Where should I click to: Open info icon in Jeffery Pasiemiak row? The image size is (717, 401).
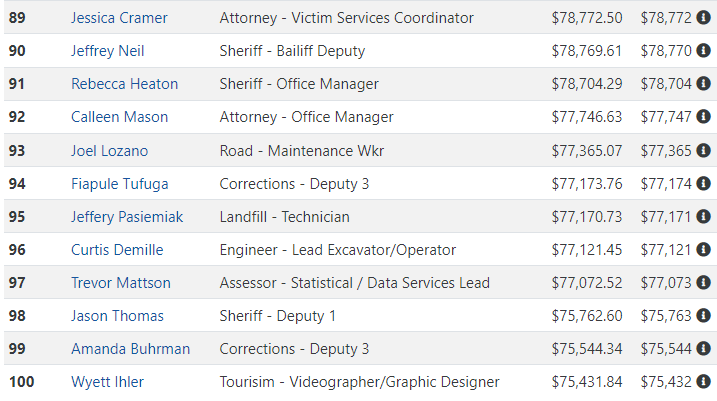(x=703, y=216)
